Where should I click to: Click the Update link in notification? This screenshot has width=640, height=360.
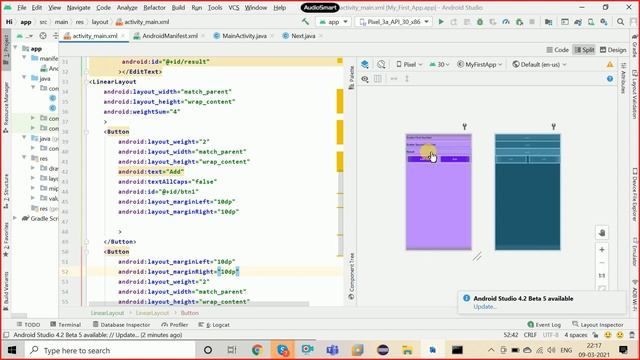[x=485, y=307]
